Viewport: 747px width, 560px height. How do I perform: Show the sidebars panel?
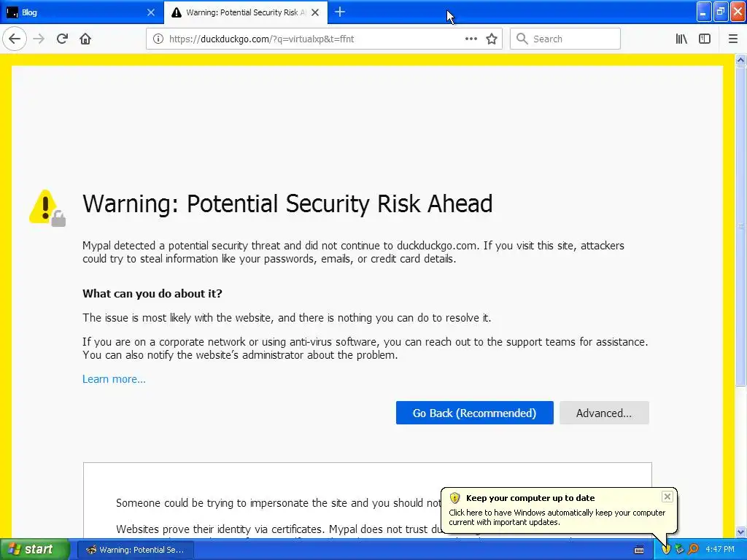pos(705,39)
